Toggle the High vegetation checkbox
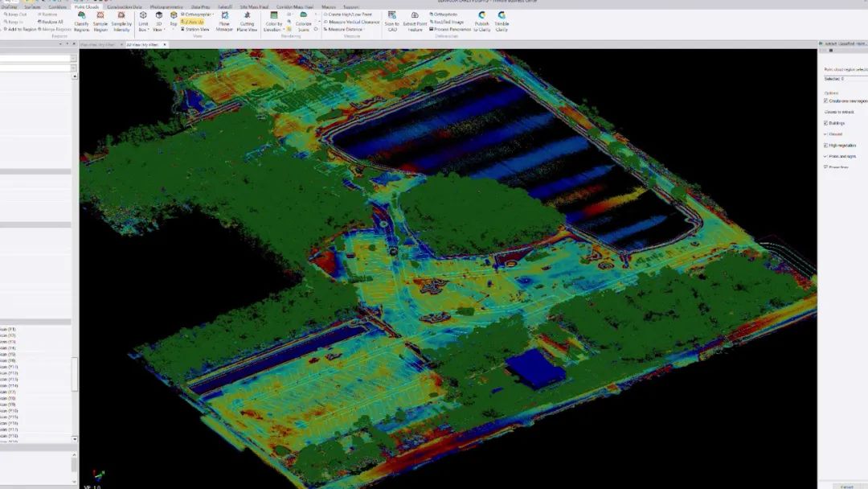 coord(826,146)
